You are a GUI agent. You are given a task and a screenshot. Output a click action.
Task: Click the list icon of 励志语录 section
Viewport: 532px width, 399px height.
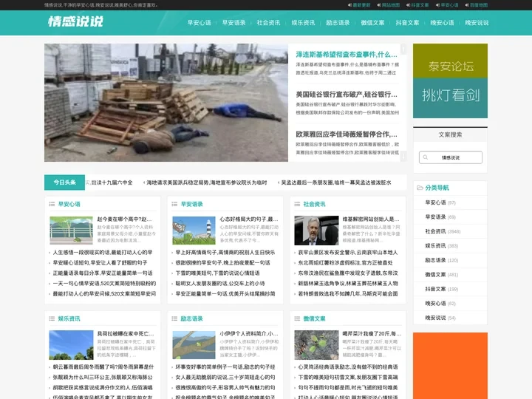coord(174,318)
